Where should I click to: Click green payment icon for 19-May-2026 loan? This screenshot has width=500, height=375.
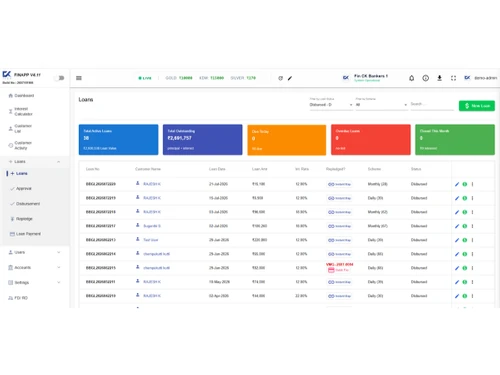[465, 282]
